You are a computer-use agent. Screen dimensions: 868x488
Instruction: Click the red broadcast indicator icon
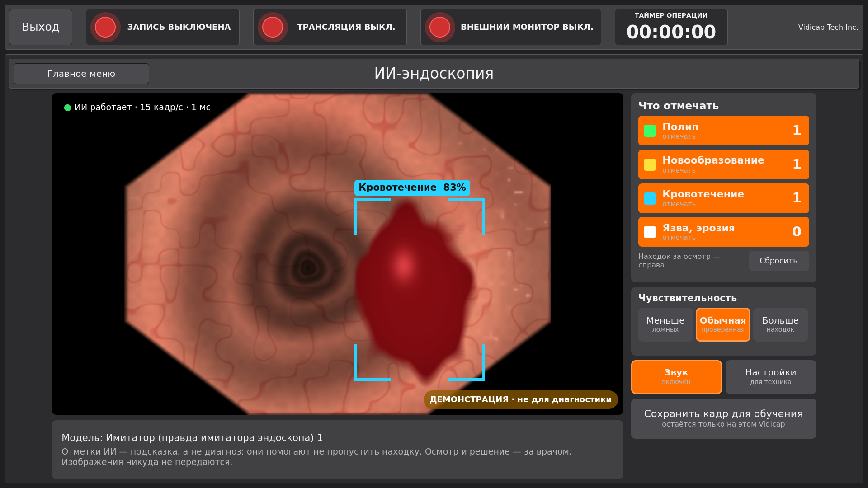tap(273, 27)
